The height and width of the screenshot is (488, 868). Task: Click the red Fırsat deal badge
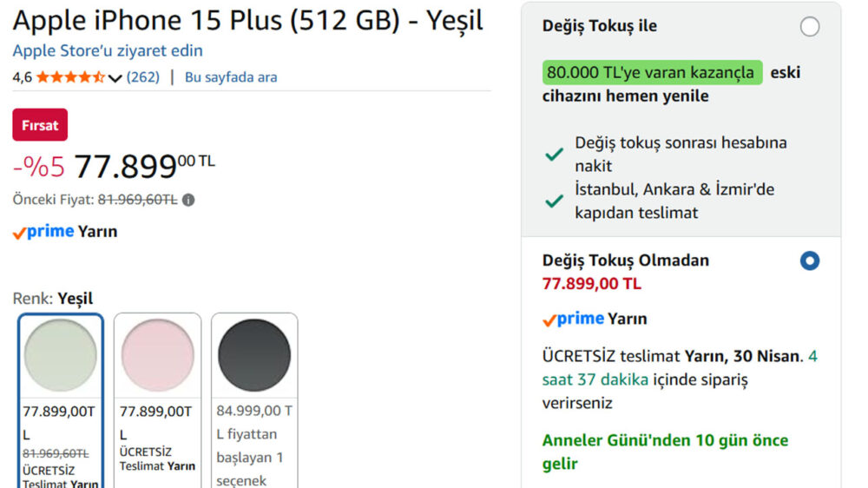pyautogui.click(x=40, y=125)
